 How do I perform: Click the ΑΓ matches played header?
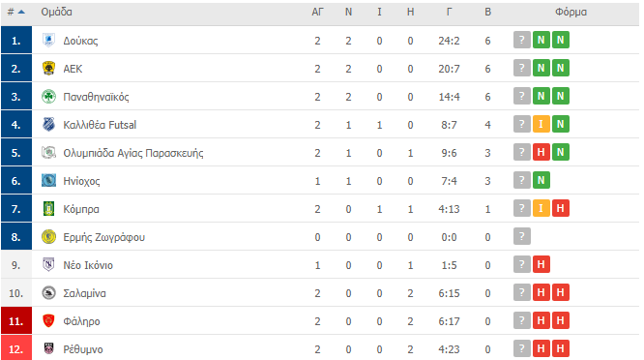pos(317,12)
